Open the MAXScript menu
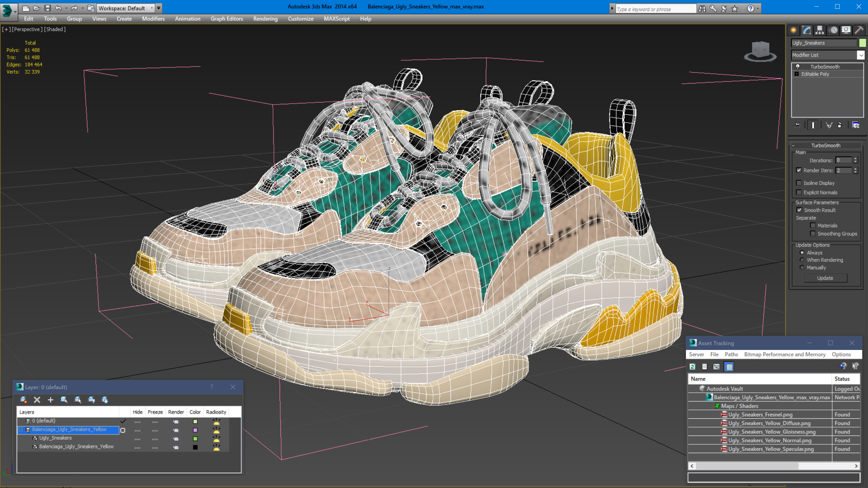 (336, 19)
